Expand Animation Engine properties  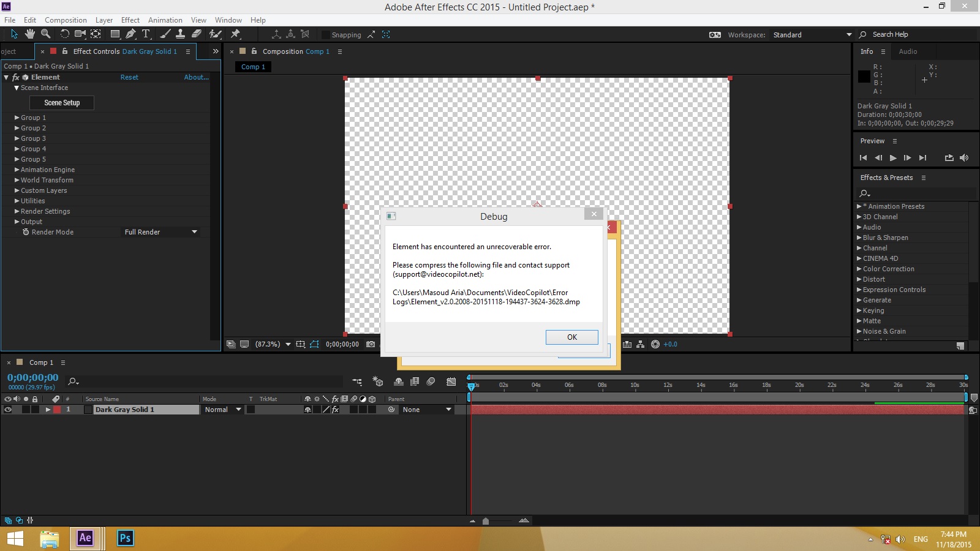point(17,170)
